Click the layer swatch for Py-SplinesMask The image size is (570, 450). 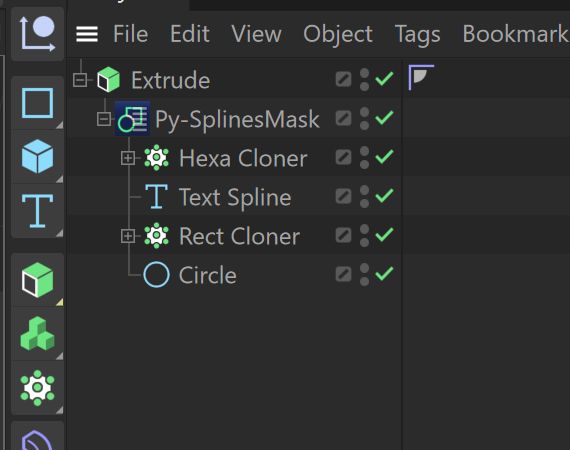click(x=344, y=118)
